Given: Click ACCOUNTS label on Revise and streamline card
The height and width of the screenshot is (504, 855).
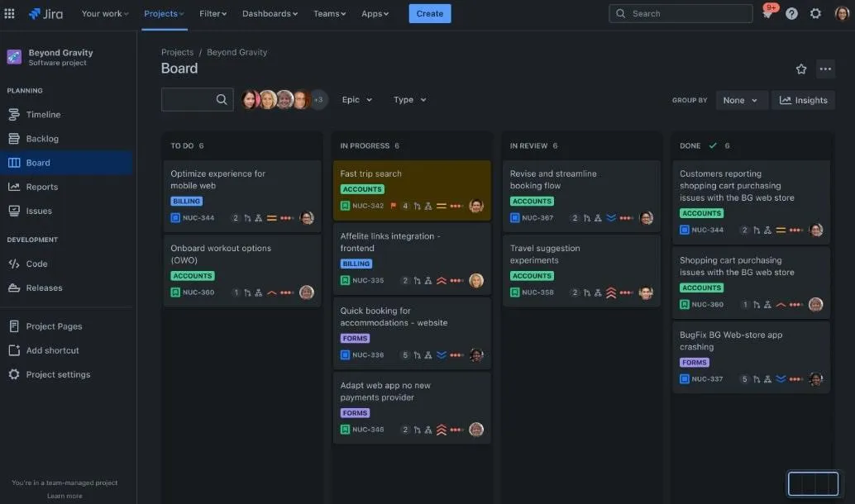Looking at the screenshot, I should click(532, 201).
